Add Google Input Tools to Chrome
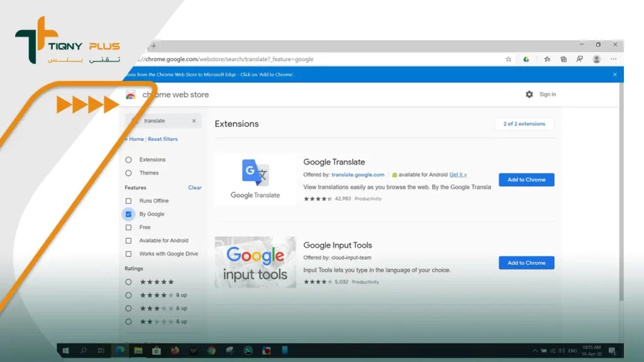Viewport: 644px width, 362px height. click(x=526, y=263)
